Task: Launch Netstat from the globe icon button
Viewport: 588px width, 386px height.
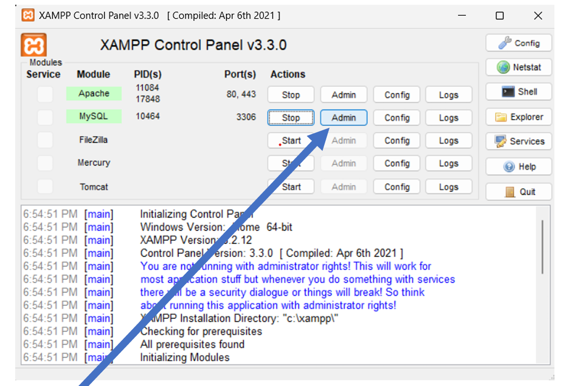Action: click(x=519, y=68)
